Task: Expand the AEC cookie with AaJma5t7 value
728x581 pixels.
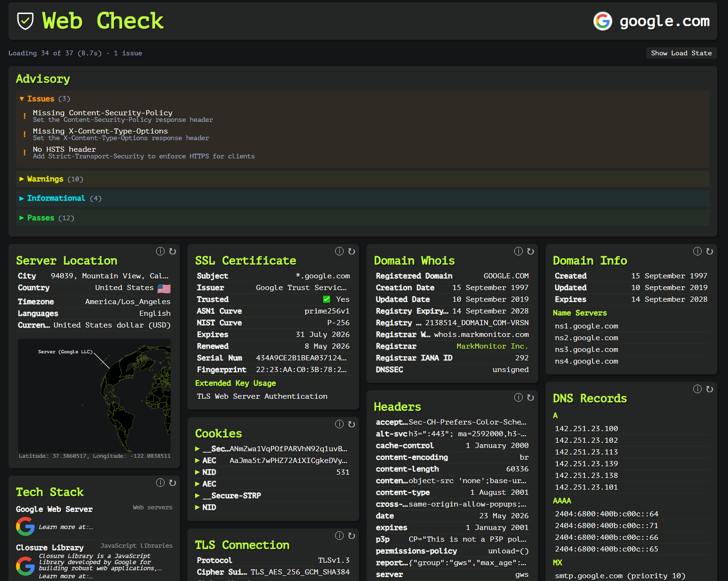Action: tap(273, 461)
